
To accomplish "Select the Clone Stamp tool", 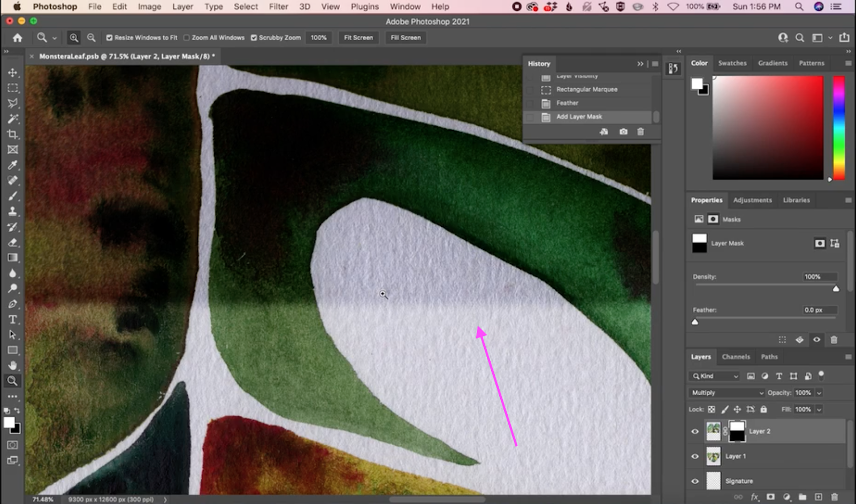I will click(13, 211).
